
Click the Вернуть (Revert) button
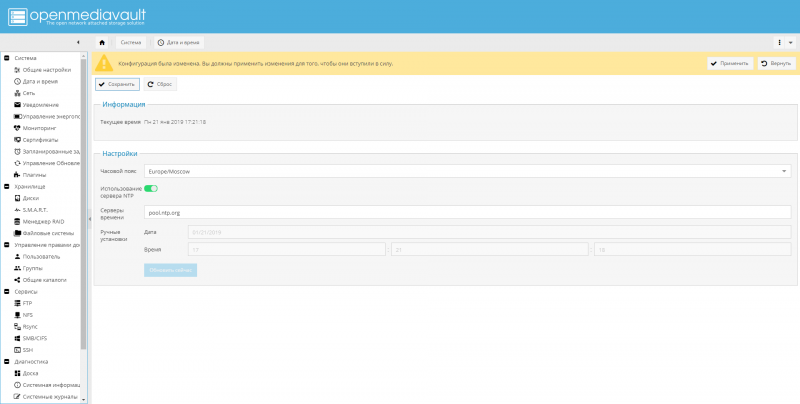coord(777,64)
